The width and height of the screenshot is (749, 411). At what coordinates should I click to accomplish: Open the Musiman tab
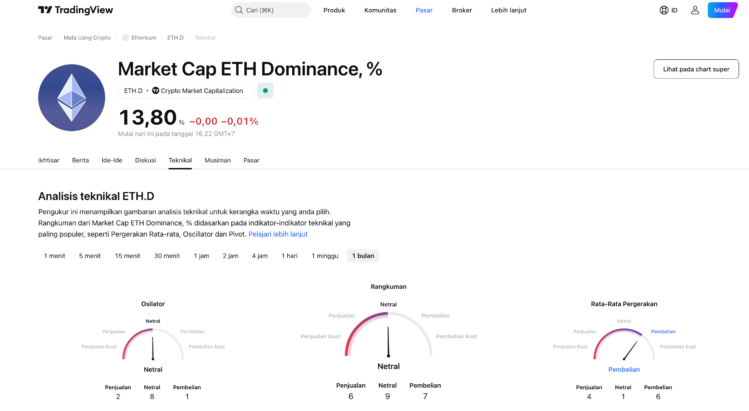click(x=217, y=160)
